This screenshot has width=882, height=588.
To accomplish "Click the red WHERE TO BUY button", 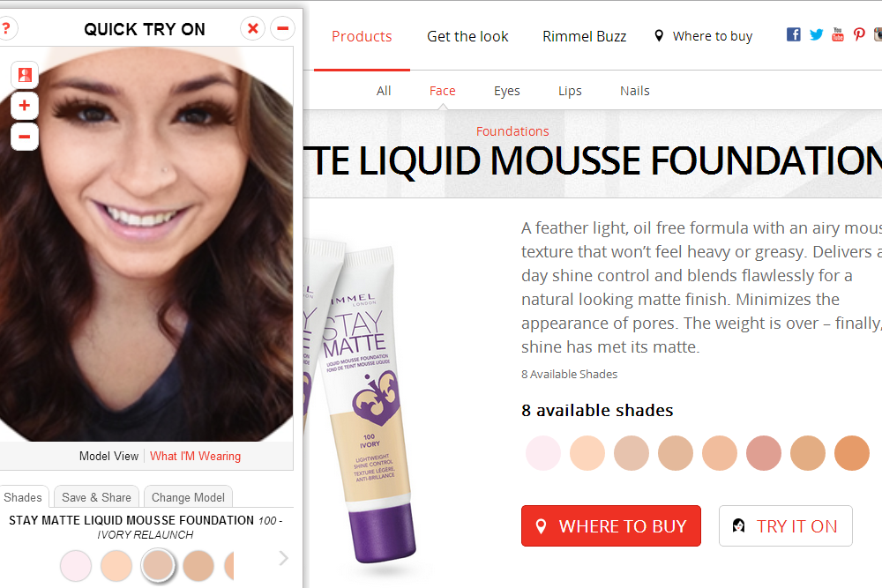I will pos(611,525).
